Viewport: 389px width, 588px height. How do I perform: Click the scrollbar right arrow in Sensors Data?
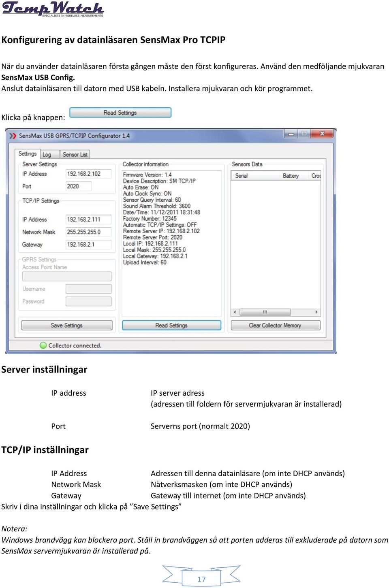(316, 312)
